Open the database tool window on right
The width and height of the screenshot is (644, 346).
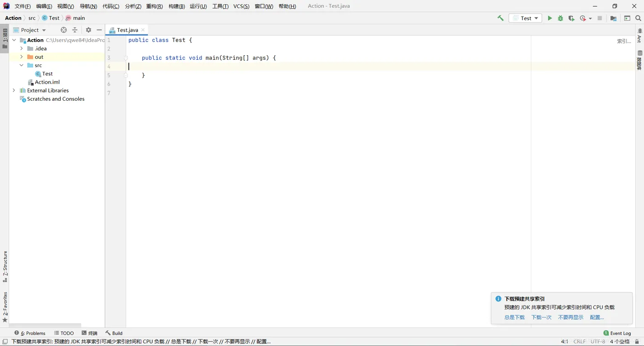639,60
